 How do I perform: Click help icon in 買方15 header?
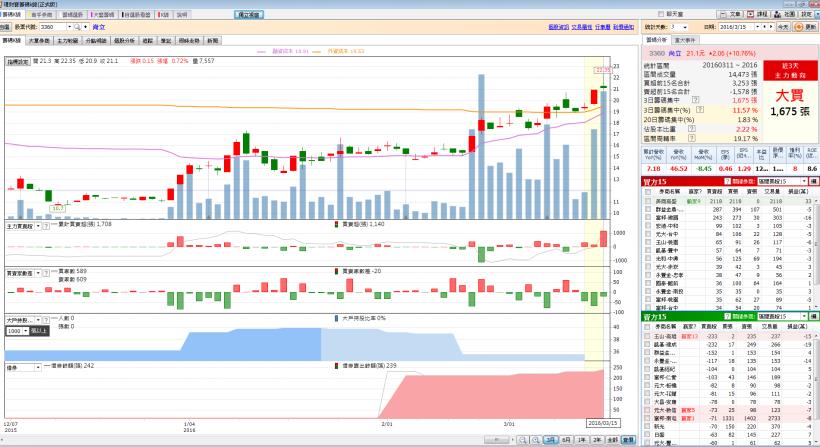click(727, 181)
